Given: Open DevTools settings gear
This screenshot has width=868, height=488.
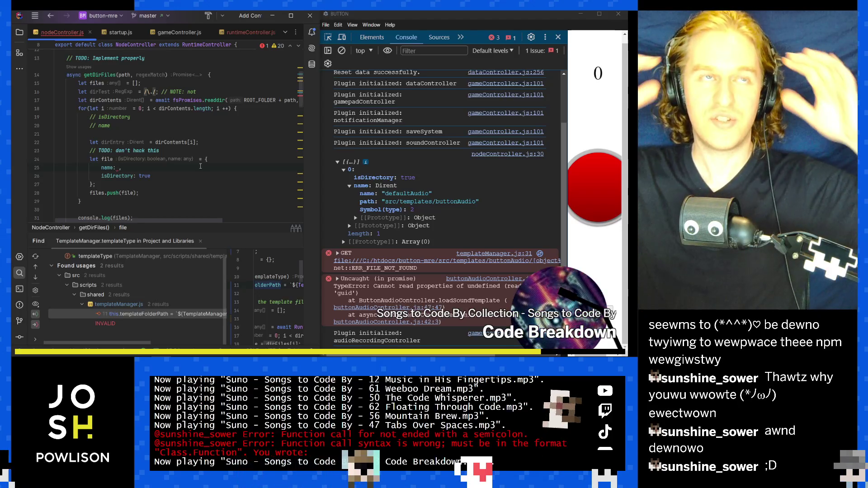Looking at the screenshot, I should coord(531,37).
